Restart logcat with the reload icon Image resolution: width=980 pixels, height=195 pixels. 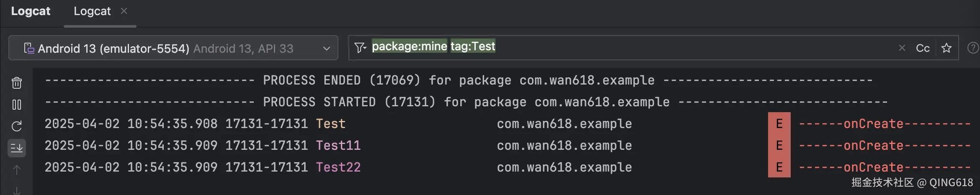(x=17, y=126)
